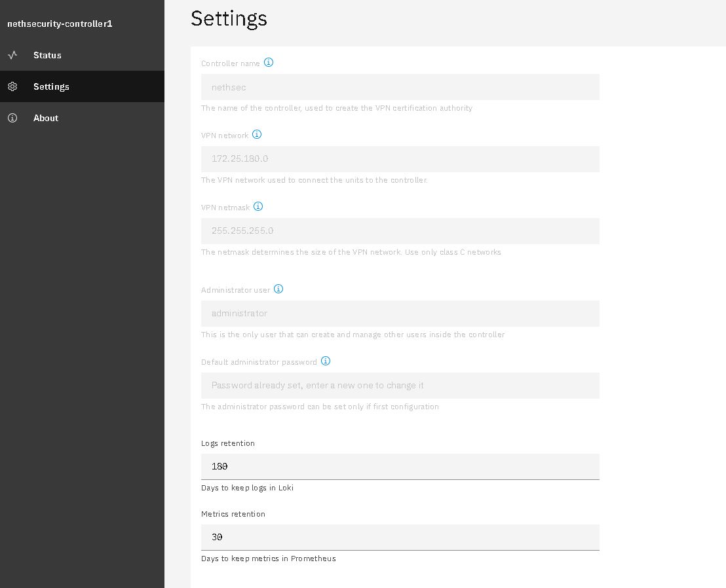The height and width of the screenshot is (588, 726).
Task: Click the Metrics retention field
Action: [400, 537]
